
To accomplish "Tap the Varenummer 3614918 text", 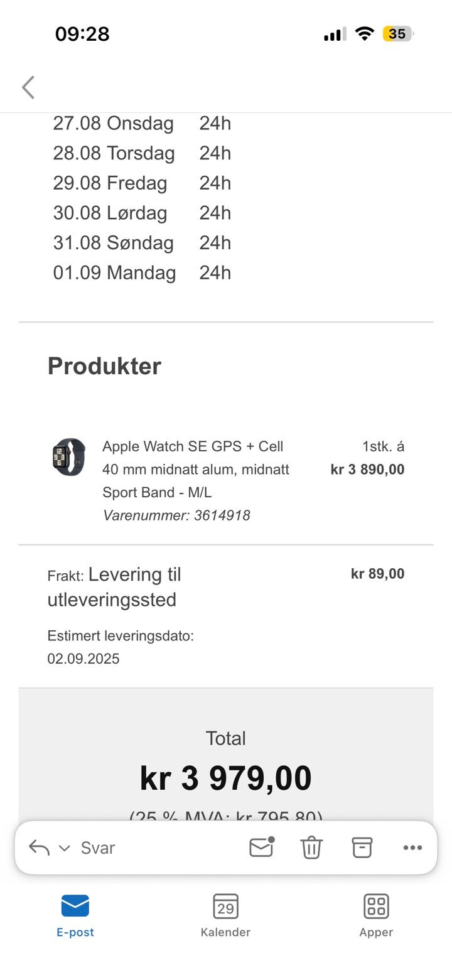I will (x=176, y=515).
